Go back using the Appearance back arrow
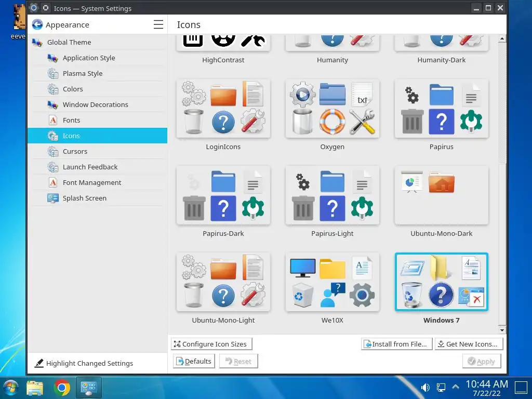The width and height of the screenshot is (532, 399). [x=37, y=24]
